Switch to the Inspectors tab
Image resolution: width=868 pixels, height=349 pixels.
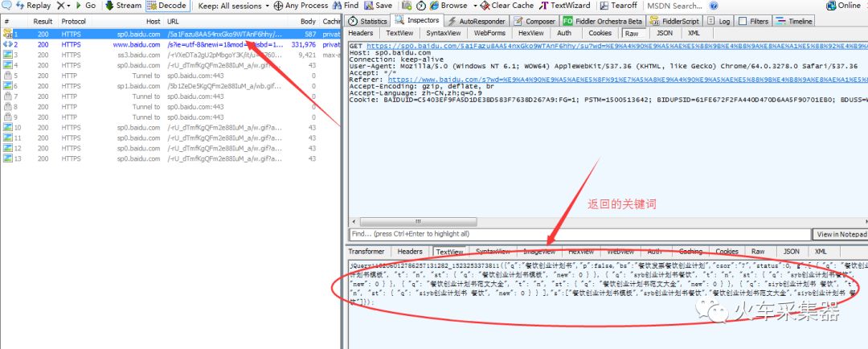coord(417,20)
